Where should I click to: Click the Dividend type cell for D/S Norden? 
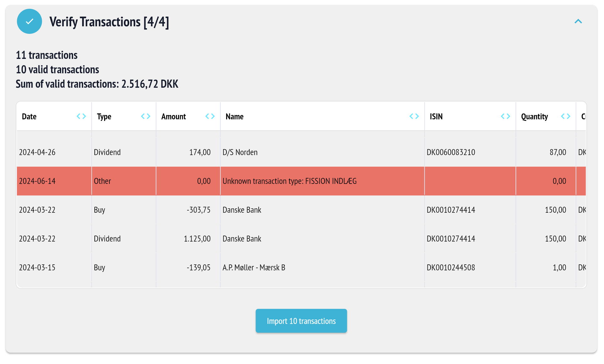pyautogui.click(x=124, y=152)
